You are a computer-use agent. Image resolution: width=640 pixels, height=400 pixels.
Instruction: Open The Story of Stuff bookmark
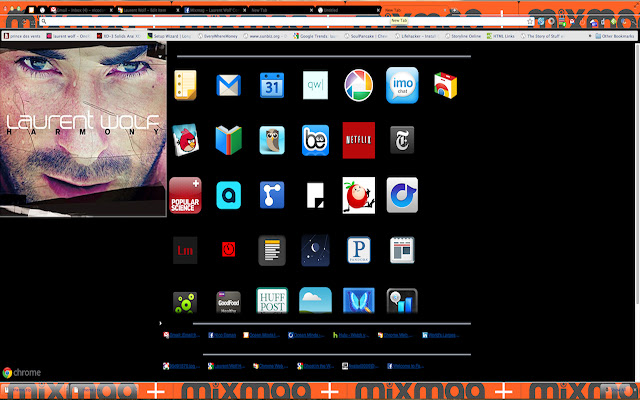[x=542, y=36]
